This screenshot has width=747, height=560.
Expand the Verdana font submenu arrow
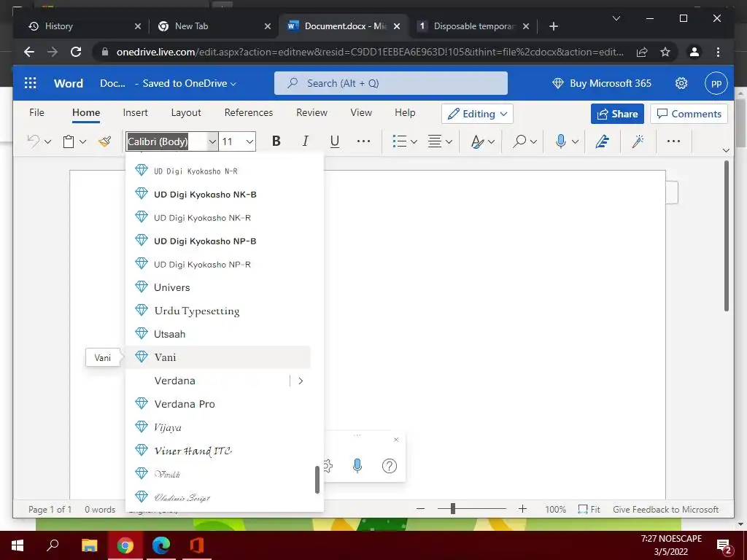point(301,381)
